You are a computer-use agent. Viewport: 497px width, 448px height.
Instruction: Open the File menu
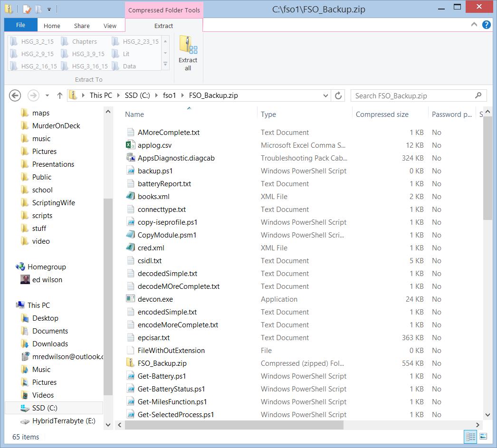20,25
